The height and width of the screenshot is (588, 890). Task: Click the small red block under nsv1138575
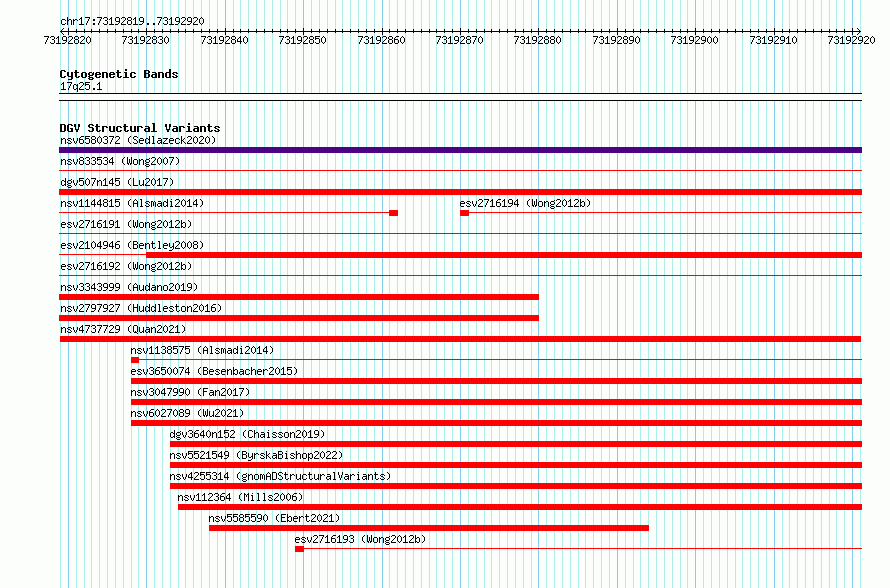point(135,360)
